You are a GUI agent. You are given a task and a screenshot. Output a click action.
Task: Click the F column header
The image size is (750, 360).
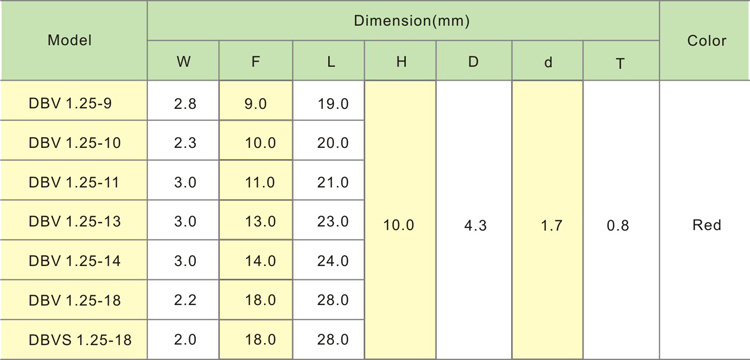click(x=256, y=61)
